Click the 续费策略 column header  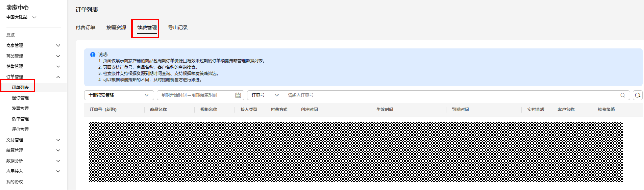click(606, 109)
